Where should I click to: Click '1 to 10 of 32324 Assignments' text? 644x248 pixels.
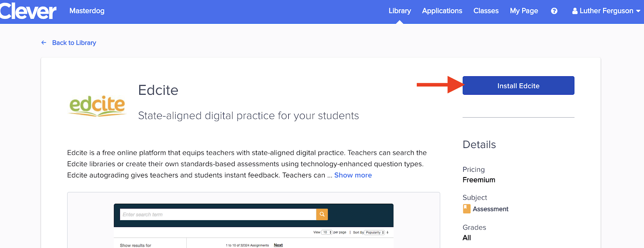pyautogui.click(x=247, y=245)
